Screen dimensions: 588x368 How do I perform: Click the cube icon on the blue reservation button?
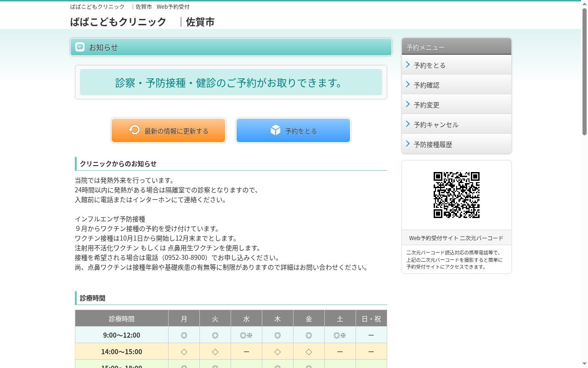[x=275, y=130]
